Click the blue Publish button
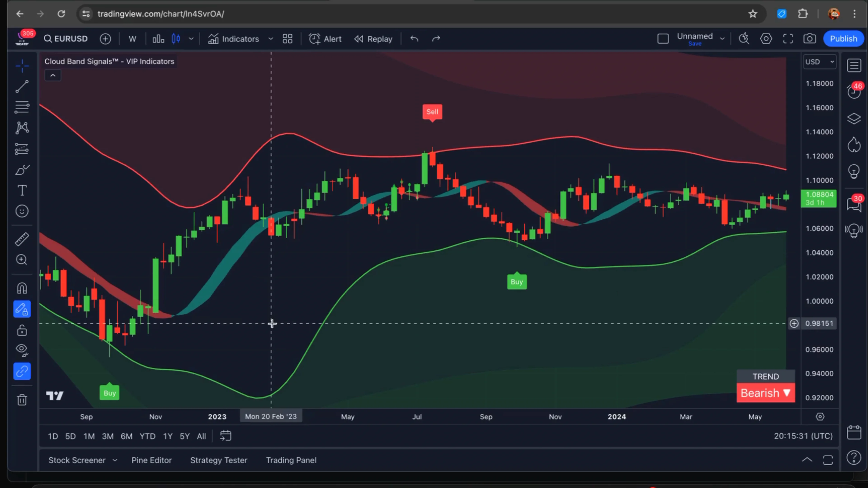This screenshot has height=488, width=868. [843, 38]
